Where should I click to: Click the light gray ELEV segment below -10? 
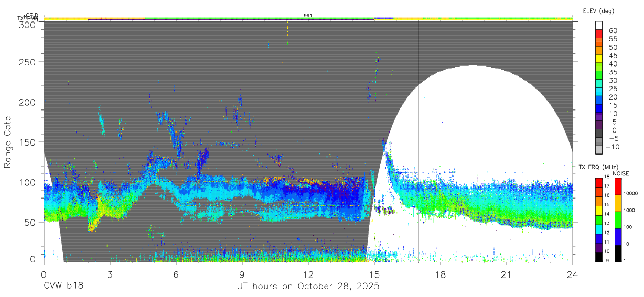(x=599, y=150)
